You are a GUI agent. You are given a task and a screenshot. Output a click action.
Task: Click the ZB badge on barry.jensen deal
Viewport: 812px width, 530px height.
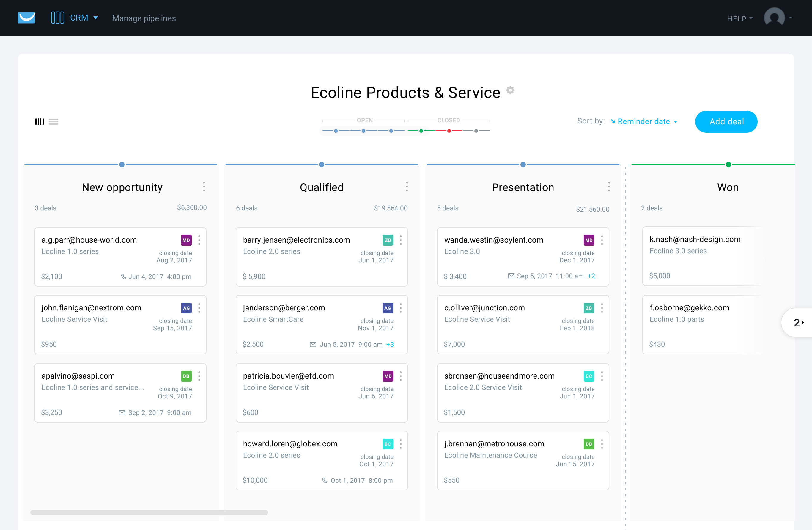point(388,240)
